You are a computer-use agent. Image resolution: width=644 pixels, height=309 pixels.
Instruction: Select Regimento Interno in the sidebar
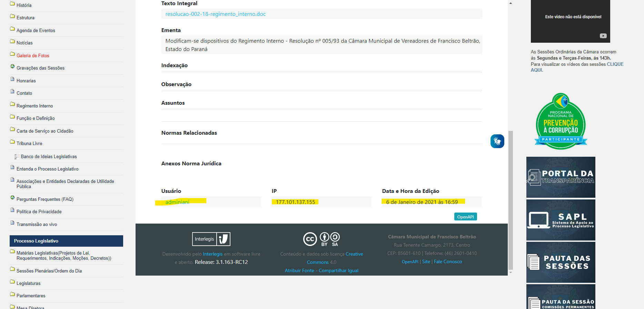point(34,106)
